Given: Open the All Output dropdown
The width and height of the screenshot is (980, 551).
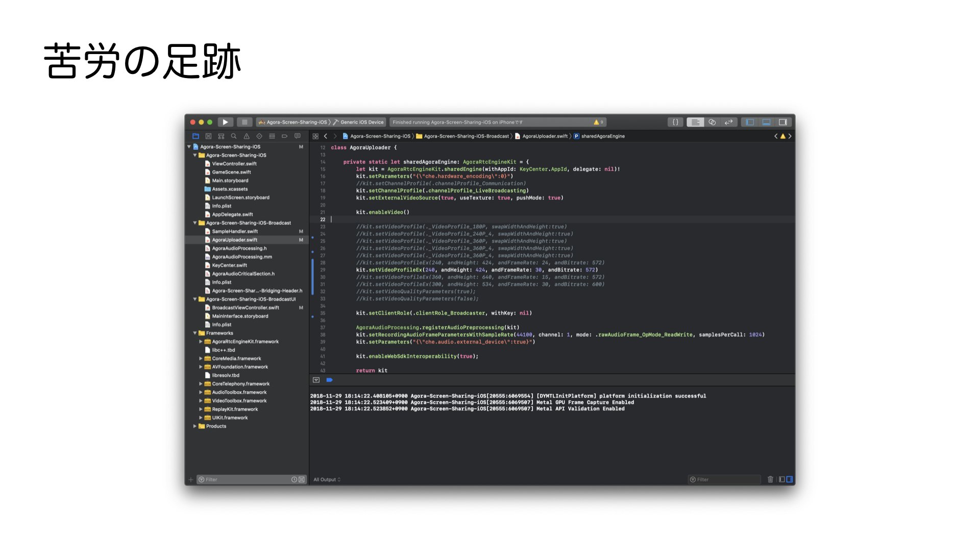Looking at the screenshot, I should tap(327, 480).
